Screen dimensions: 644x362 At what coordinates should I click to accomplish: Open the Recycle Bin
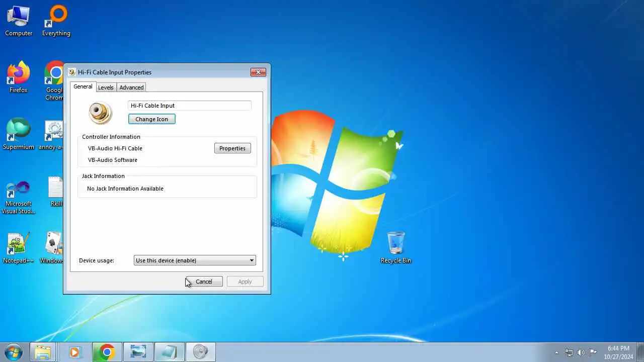[396, 248]
